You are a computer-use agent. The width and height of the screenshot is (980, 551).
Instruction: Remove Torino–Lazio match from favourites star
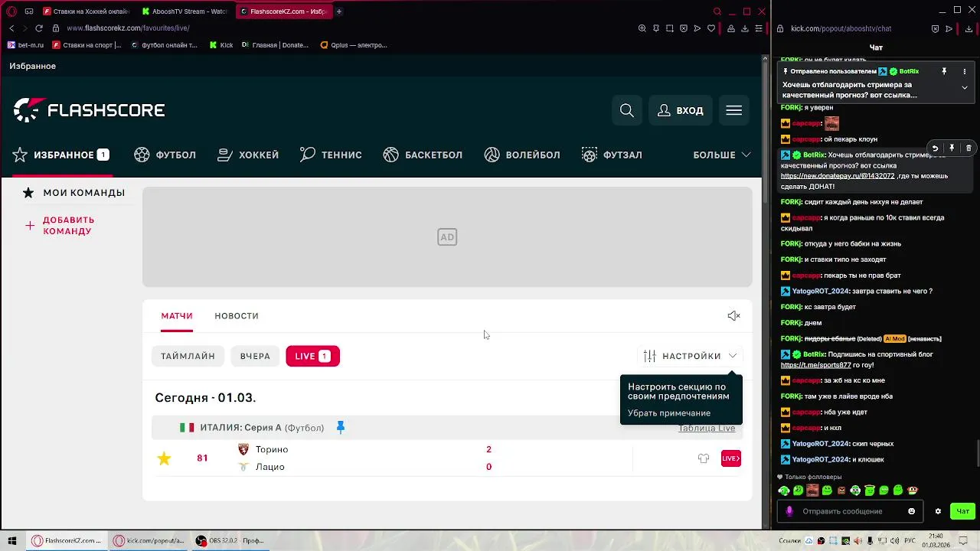[x=164, y=458]
